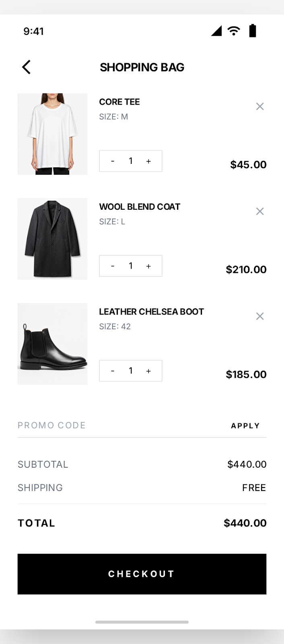
Task: Open the Core Tee product image
Action: pyautogui.click(x=52, y=134)
